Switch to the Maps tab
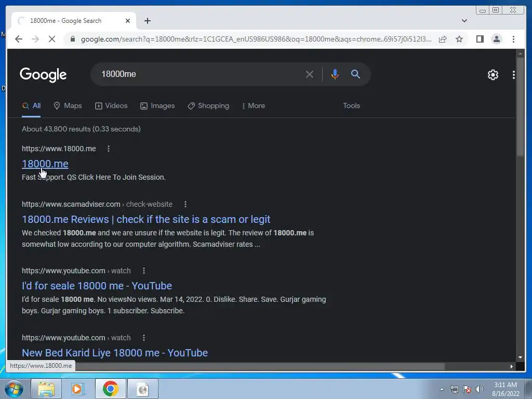 pyautogui.click(x=68, y=105)
